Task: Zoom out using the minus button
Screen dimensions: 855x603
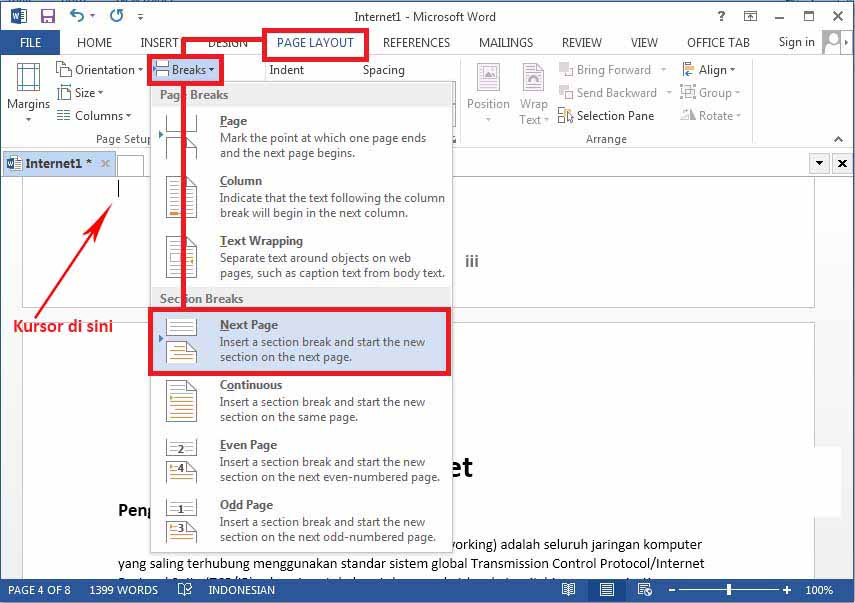Action: tap(672, 590)
